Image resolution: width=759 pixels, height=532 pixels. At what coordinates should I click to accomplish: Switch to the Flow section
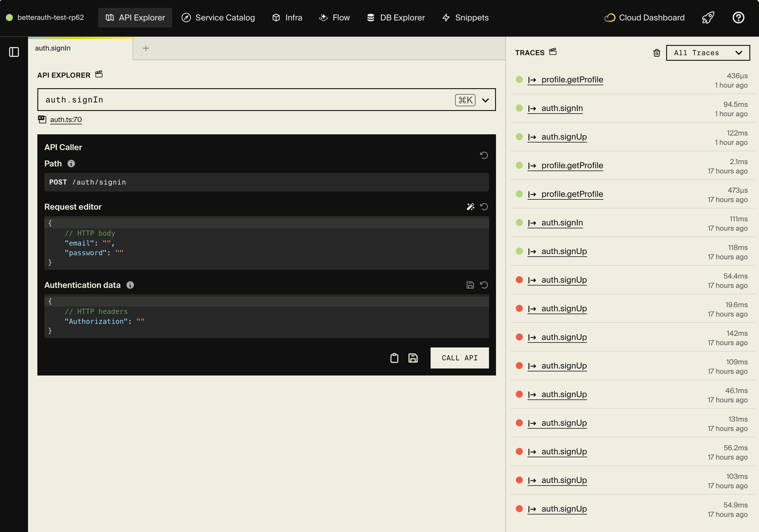(334, 18)
